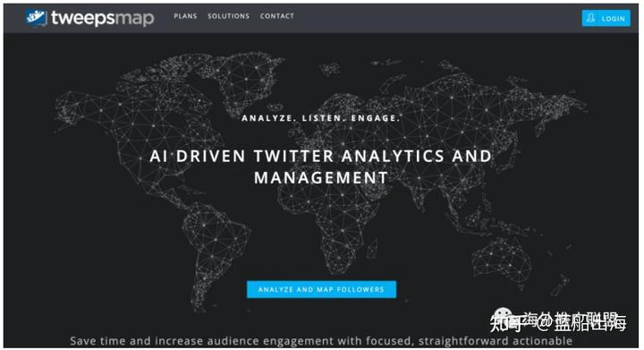Click the ANALYZE. LISTEN. ENGAGE. tagline
This screenshot has height=350, width=644.
(321, 118)
